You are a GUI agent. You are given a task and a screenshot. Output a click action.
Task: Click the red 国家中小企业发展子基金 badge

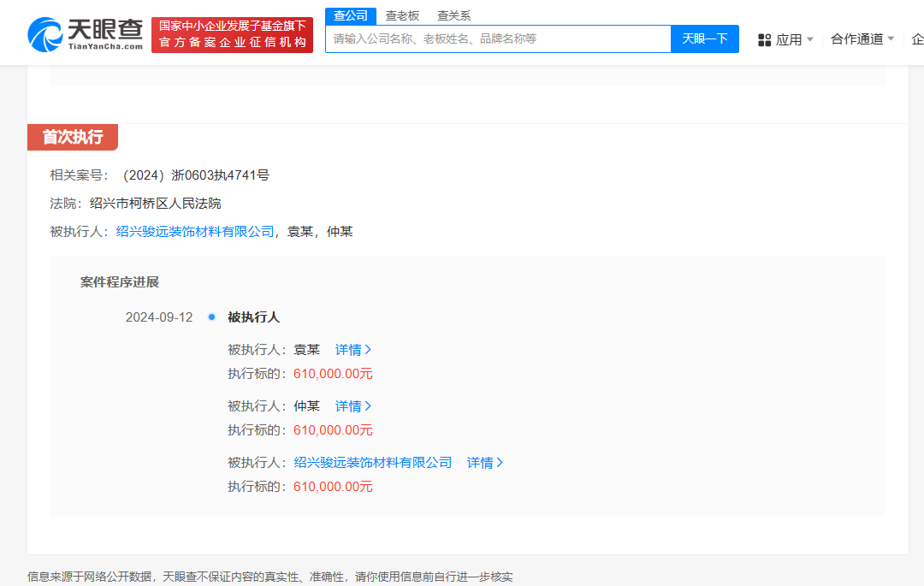click(x=232, y=34)
